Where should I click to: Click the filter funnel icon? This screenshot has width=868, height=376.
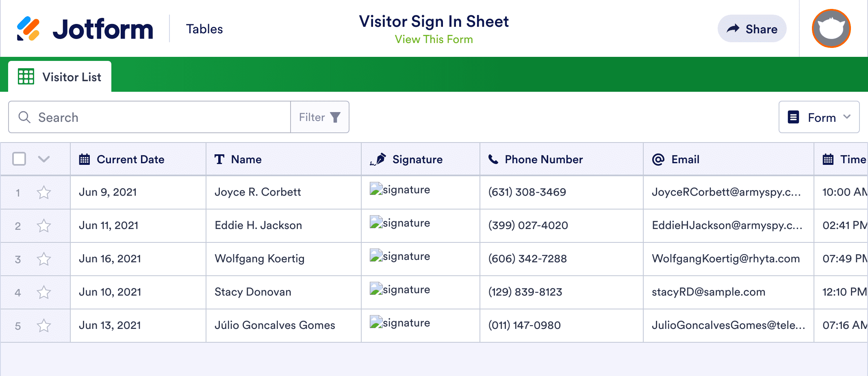click(x=334, y=117)
